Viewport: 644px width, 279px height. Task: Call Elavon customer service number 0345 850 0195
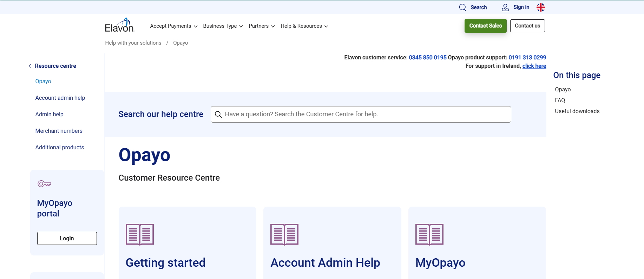point(428,58)
